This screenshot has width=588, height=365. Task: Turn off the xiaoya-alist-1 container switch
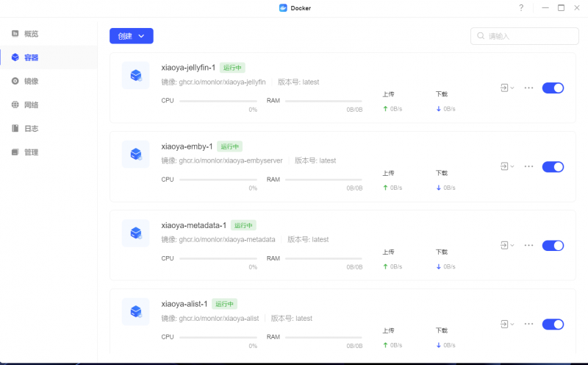[553, 324]
